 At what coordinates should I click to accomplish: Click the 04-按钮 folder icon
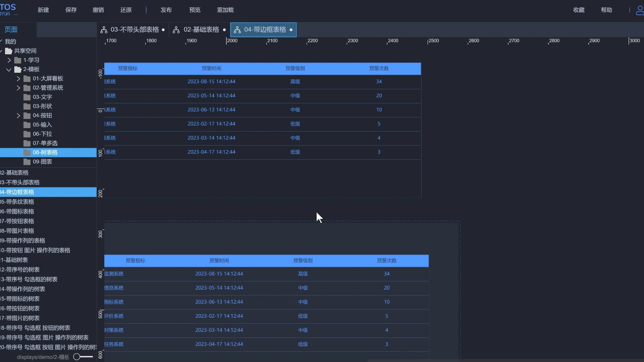[27, 116]
